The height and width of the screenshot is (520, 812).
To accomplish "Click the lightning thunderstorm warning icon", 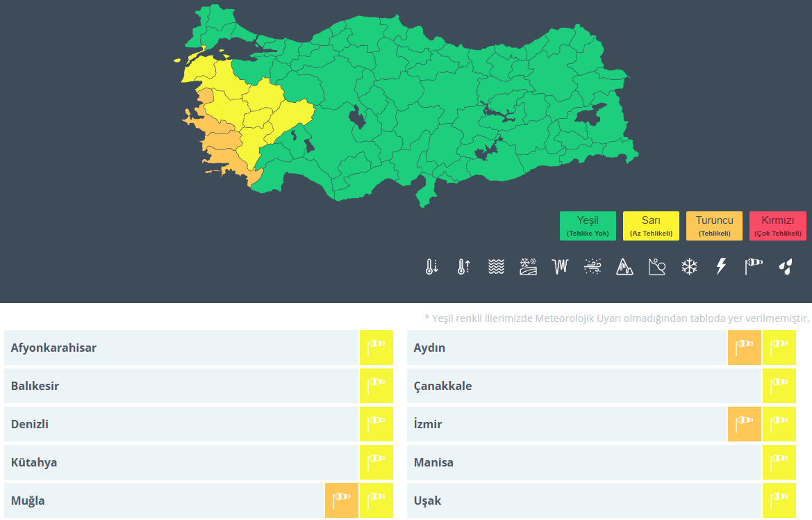I will [x=722, y=266].
